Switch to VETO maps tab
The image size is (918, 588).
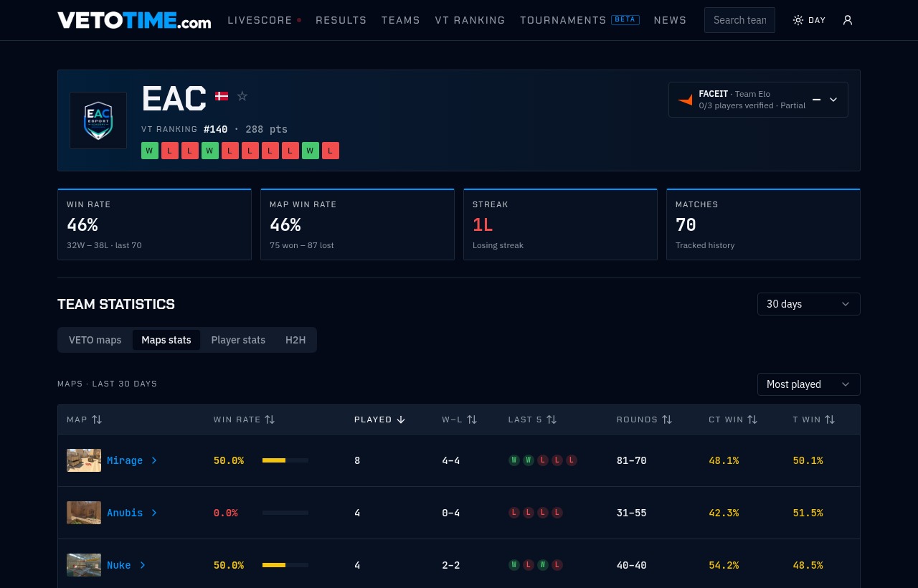(x=95, y=340)
